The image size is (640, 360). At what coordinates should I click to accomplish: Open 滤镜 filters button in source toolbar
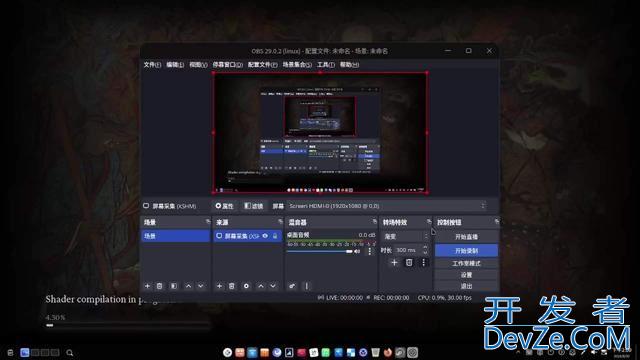pos(253,206)
